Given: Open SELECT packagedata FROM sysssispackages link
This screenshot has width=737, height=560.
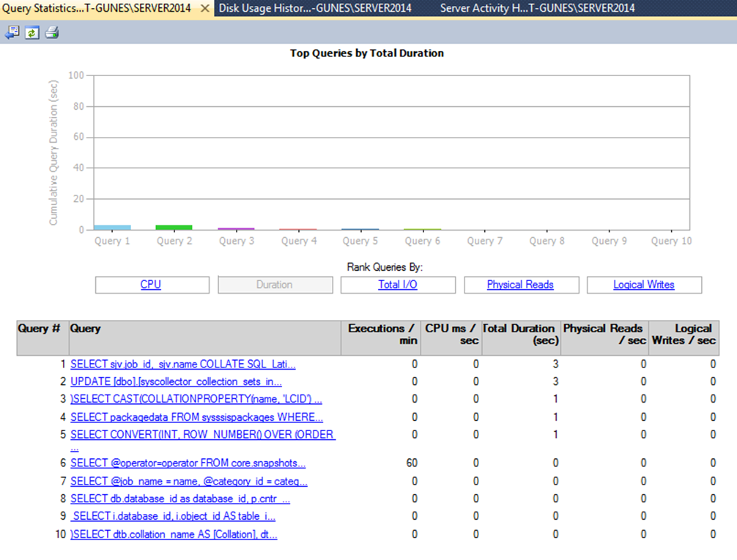Looking at the screenshot, I should pyautogui.click(x=196, y=417).
